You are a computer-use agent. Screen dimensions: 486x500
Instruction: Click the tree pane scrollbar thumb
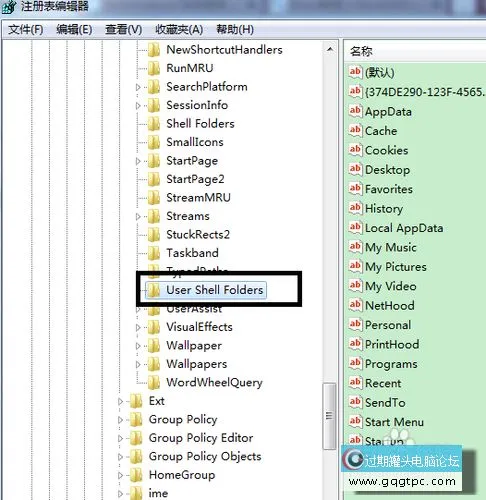point(330,416)
